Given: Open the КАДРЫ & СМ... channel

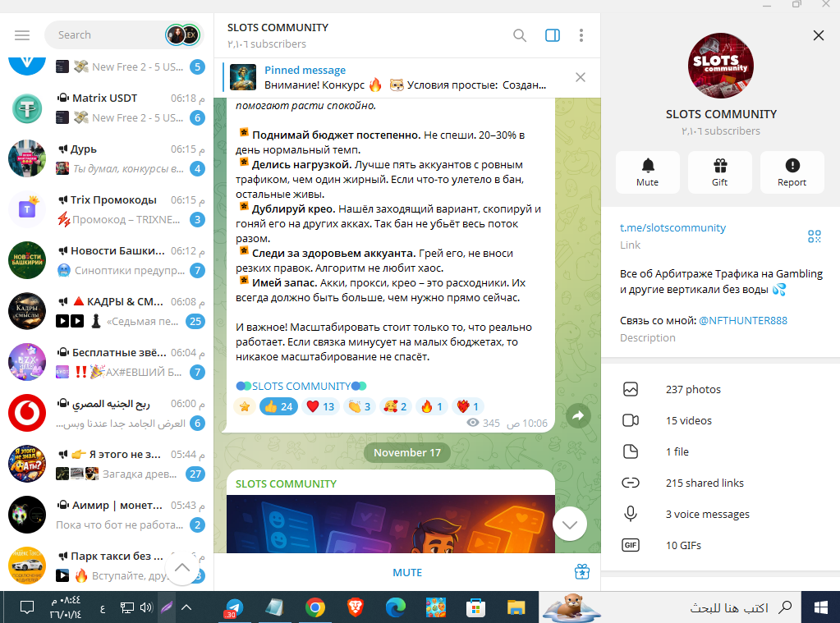Looking at the screenshot, I should click(107, 311).
